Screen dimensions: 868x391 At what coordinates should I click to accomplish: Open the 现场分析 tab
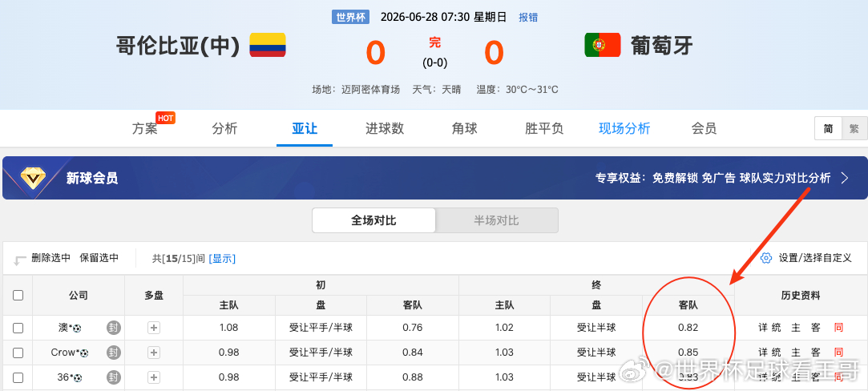[624, 129]
